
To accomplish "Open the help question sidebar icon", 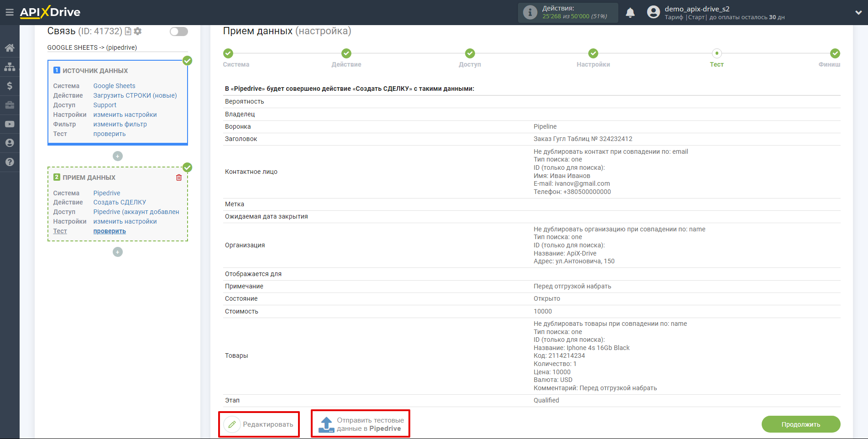I will (x=10, y=162).
